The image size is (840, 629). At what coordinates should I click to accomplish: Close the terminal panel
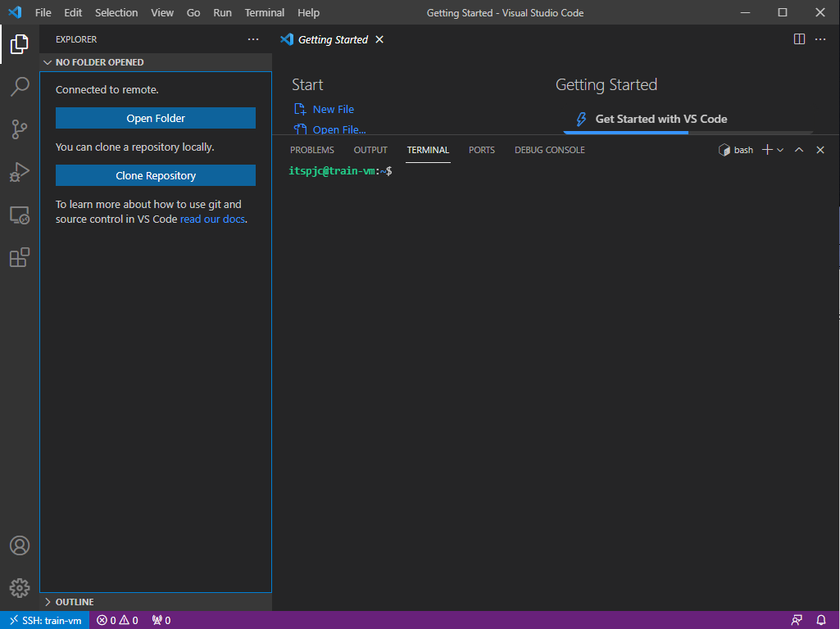pyautogui.click(x=820, y=150)
